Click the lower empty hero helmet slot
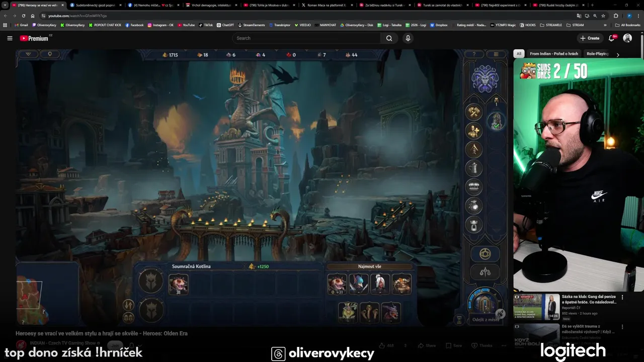This screenshot has width=644, height=362. click(x=150, y=310)
